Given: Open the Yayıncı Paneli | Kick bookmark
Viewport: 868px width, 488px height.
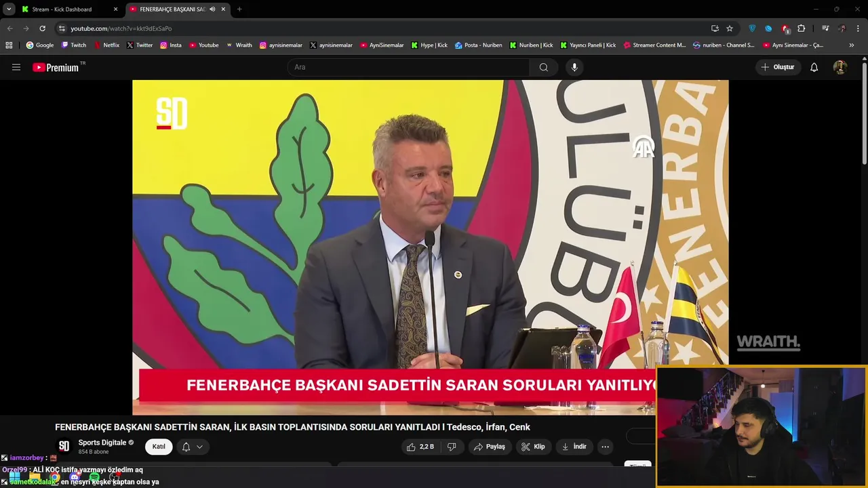Looking at the screenshot, I should pyautogui.click(x=588, y=45).
